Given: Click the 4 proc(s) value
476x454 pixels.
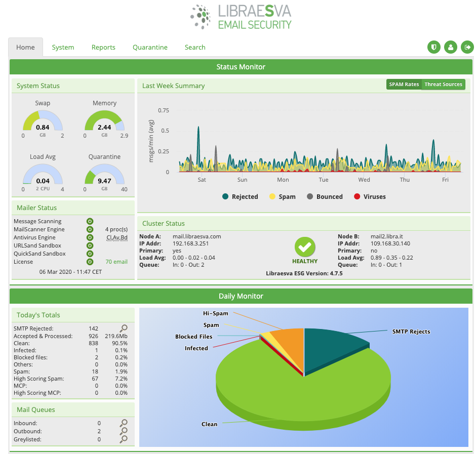Looking at the screenshot, I should coord(116,229).
